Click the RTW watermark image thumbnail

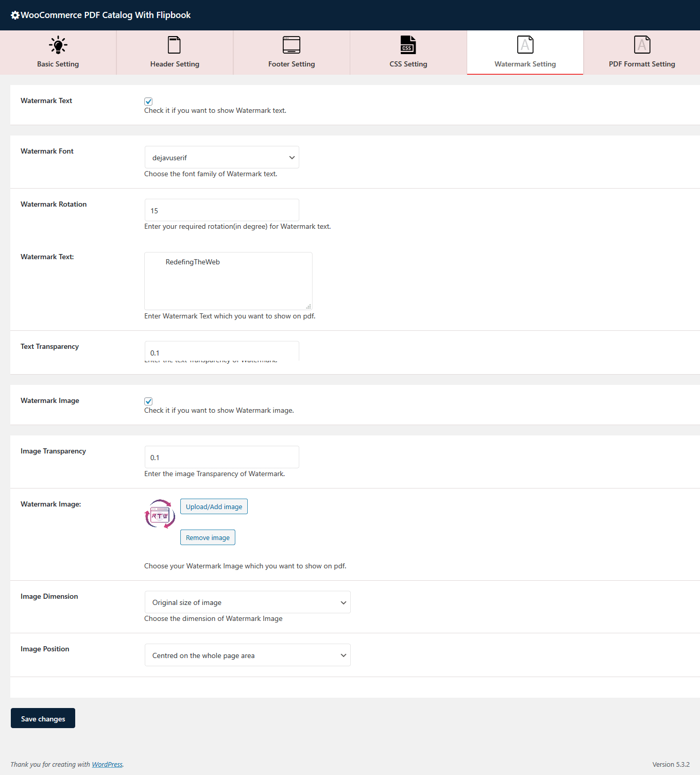160,514
